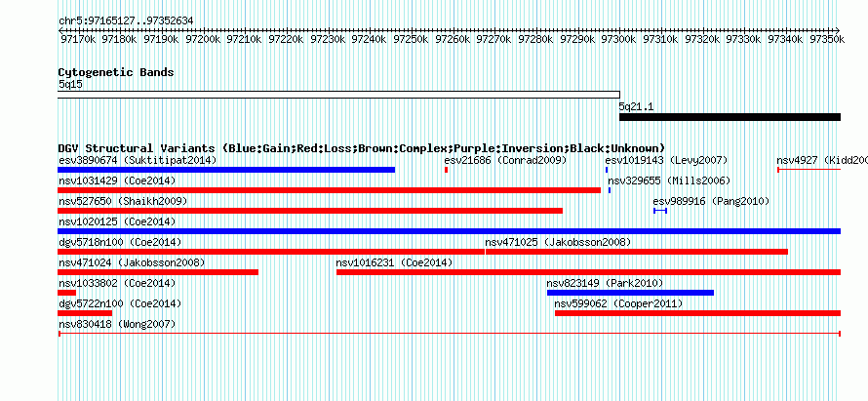
Task: Click the 97320k ruler position
Action: click(702, 39)
